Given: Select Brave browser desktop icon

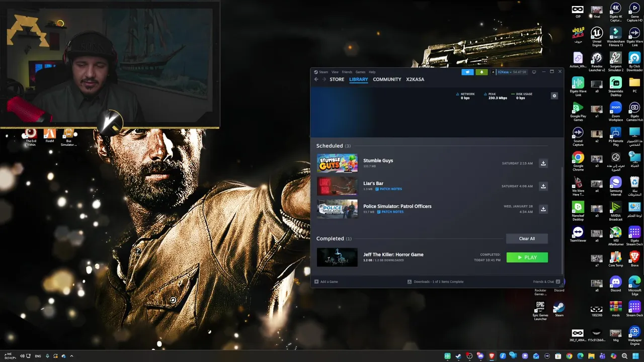Looking at the screenshot, I should (634, 259).
